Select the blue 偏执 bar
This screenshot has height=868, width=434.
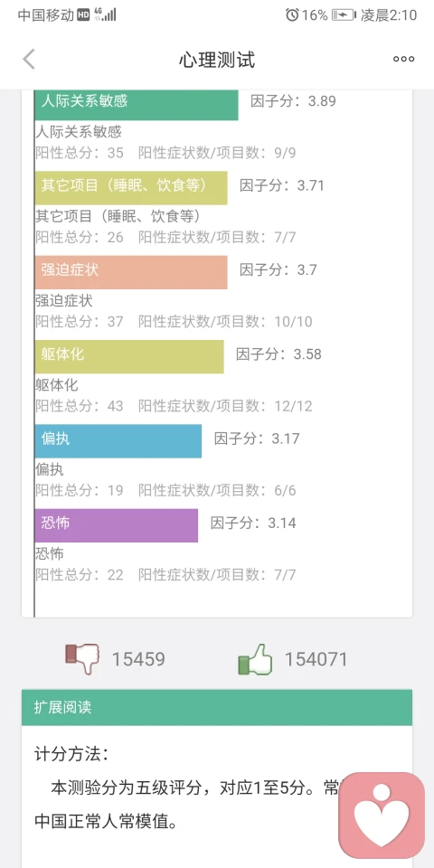(118, 441)
